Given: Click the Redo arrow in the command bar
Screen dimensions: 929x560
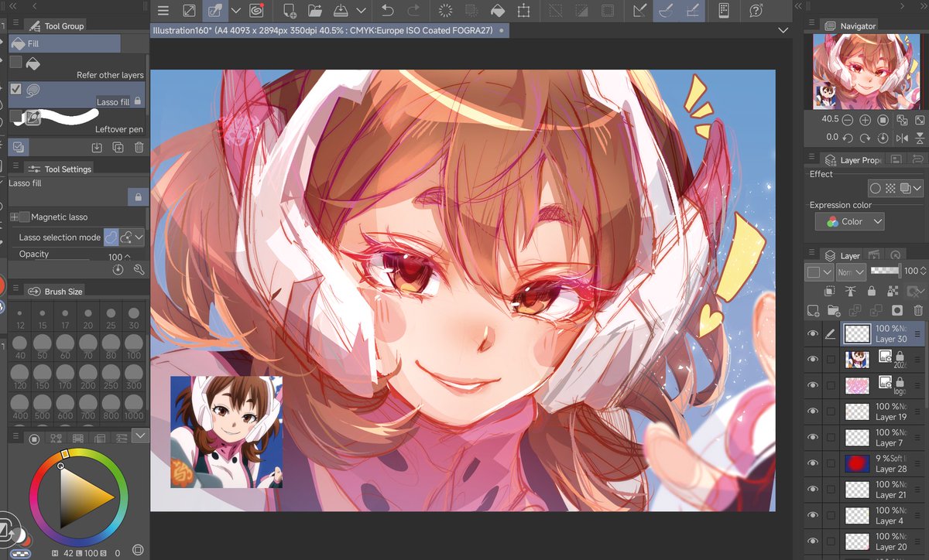Looking at the screenshot, I should (413, 11).
